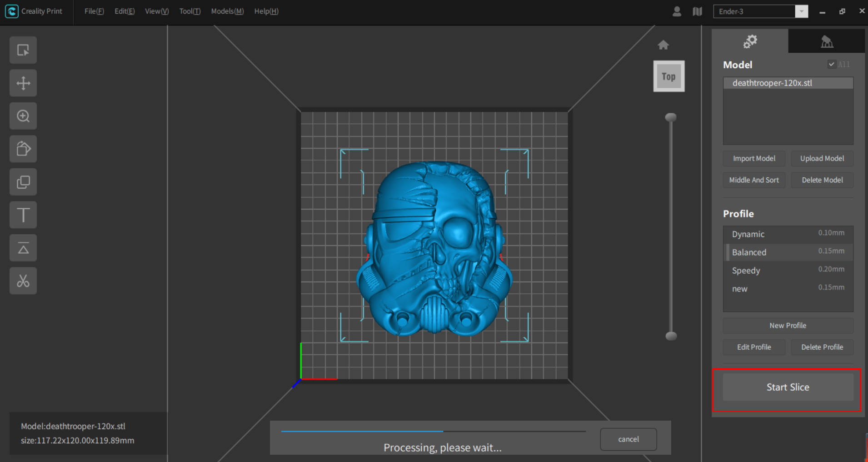This screenshot has width=868, height=462.
Task: Click Start Slice
Action: (788, 387)
